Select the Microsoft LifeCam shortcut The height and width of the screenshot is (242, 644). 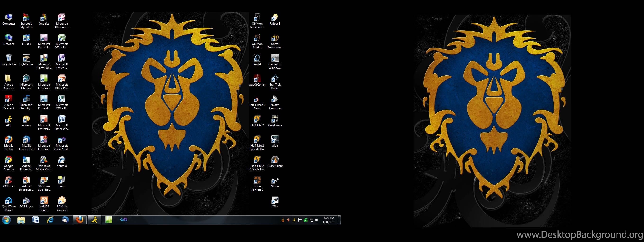26,82
